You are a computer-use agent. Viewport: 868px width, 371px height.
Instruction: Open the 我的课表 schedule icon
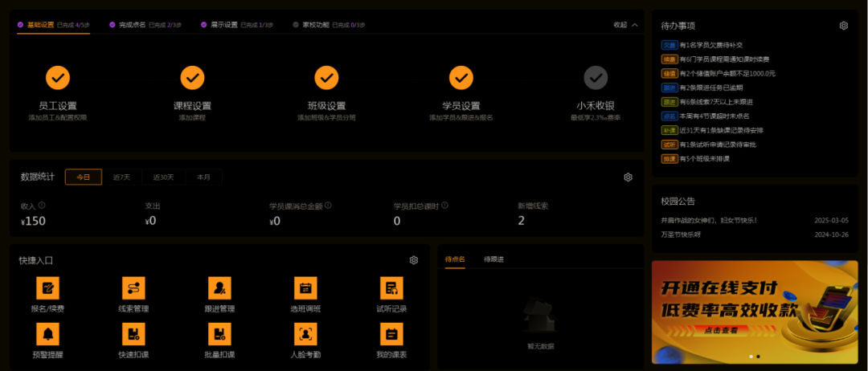coord(391,333)
